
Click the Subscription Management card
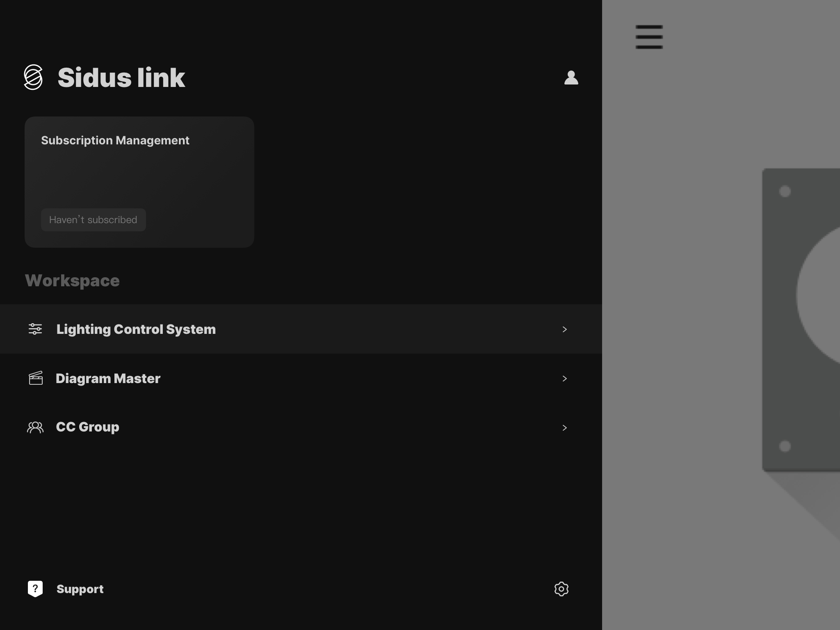[139, 182]
